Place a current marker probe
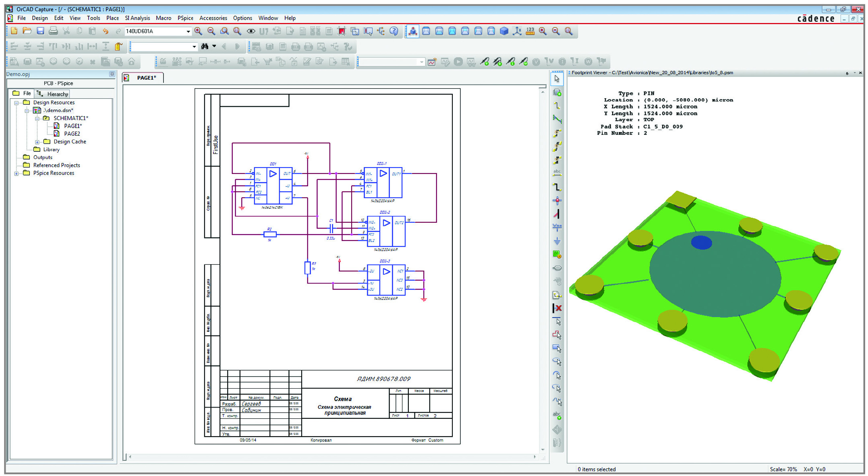The image size is (868, 476). click(511, 62)
